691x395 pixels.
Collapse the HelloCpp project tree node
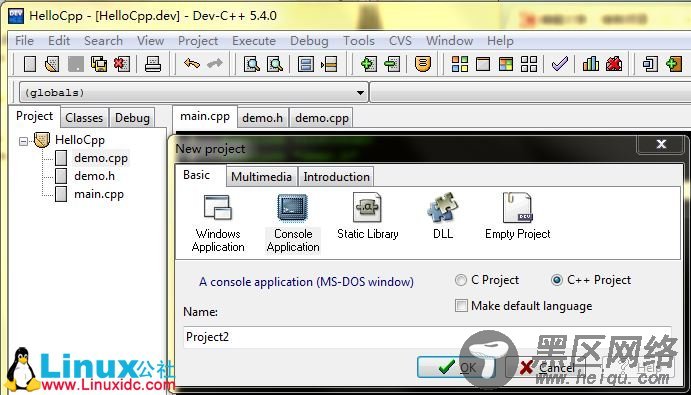23,142
